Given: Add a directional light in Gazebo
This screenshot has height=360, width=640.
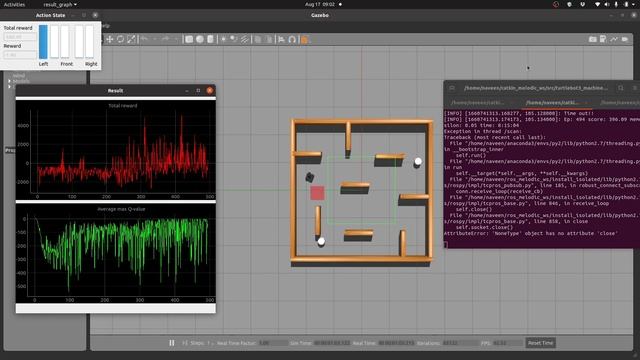Looking at the screenshot, I should (244, 39).
